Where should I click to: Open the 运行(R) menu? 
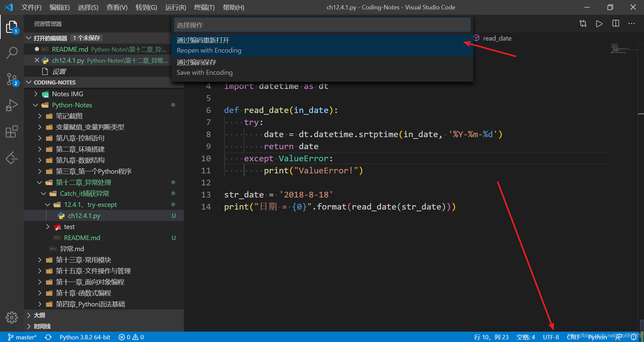pyautogui.click(x=175, y=7)
